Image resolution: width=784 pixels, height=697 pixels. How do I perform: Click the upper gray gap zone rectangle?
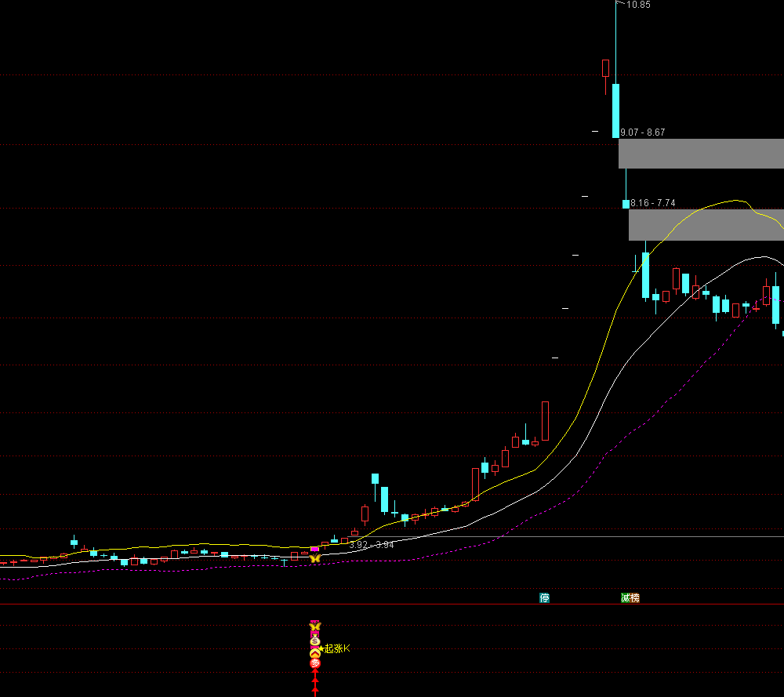(x=701, y=154)
